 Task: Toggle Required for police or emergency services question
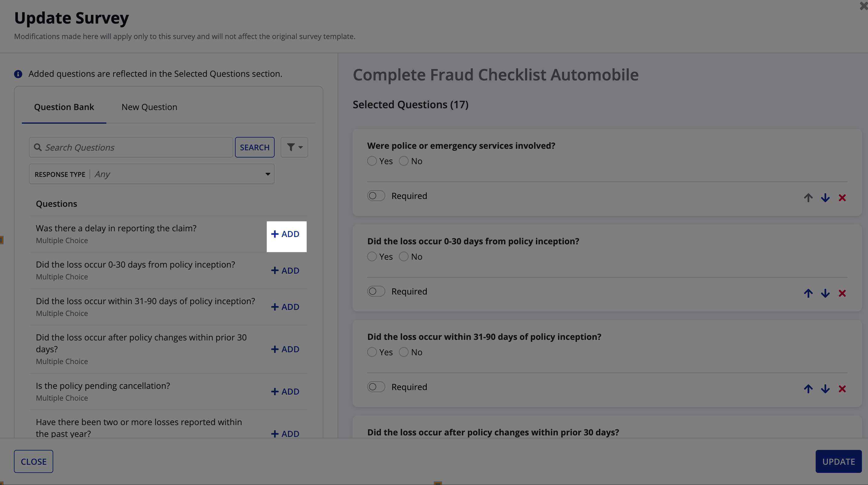376,196
